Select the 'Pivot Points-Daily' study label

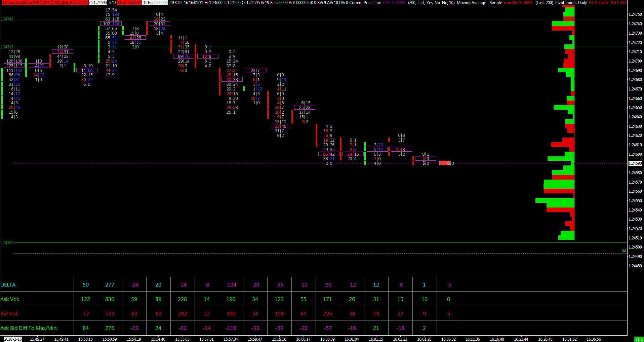(571, 3)
